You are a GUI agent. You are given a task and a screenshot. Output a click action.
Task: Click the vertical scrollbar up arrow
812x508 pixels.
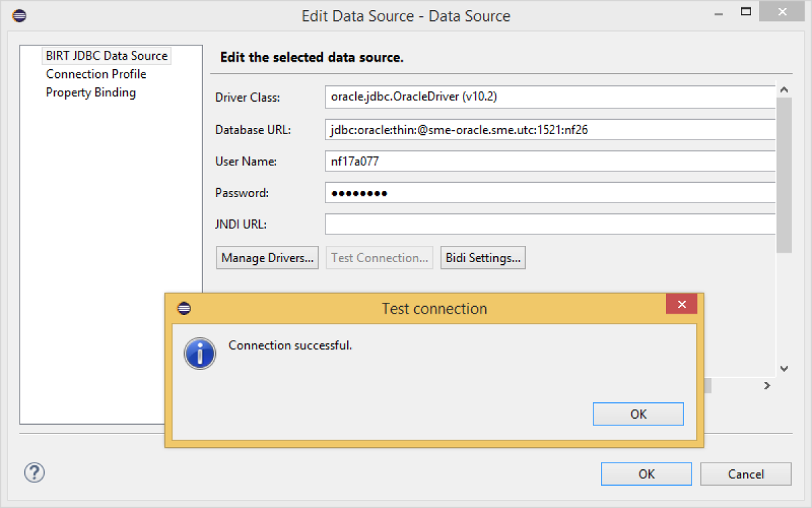(x=784, y=89)
